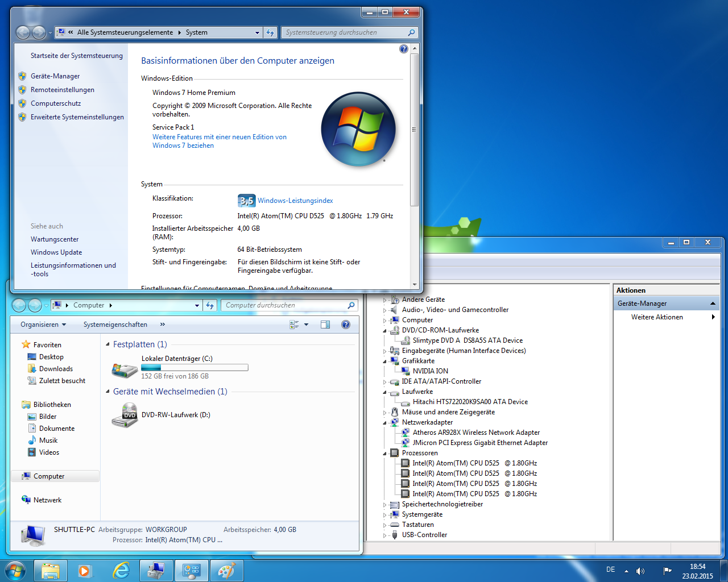The image size is (728, 582).
Task: Expand Eingabegeräte (Human Interface Devices)
Action: 385,351
